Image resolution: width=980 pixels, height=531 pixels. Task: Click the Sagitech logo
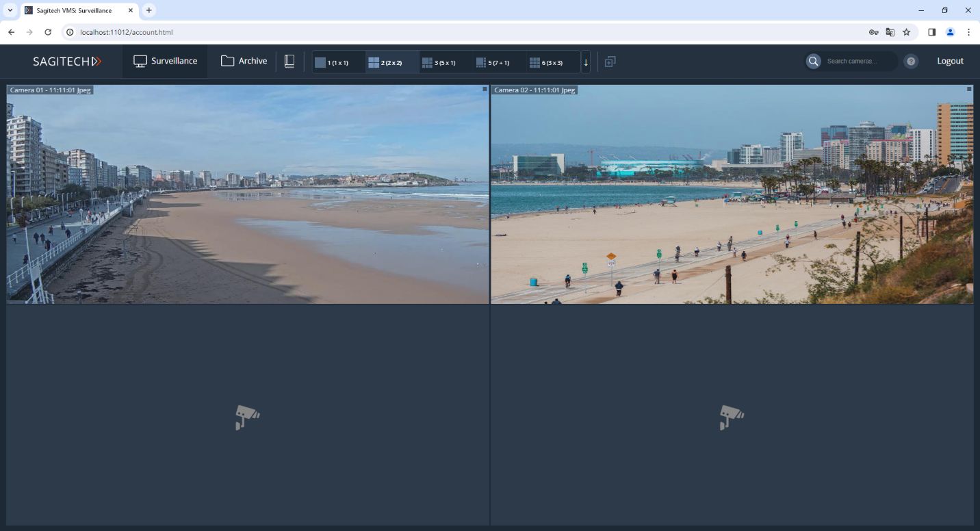(x=67, y=62)
